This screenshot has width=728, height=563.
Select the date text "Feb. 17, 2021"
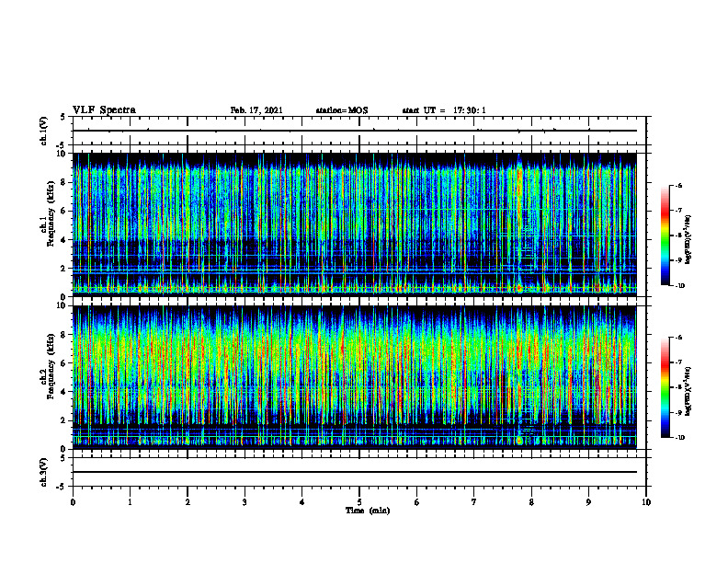pos(256,110)
